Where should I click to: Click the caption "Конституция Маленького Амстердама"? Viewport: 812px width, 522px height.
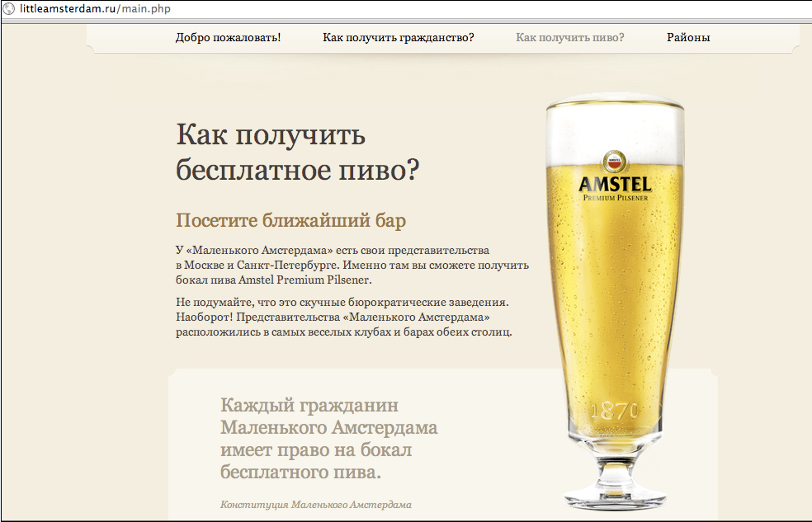(316, 505)
